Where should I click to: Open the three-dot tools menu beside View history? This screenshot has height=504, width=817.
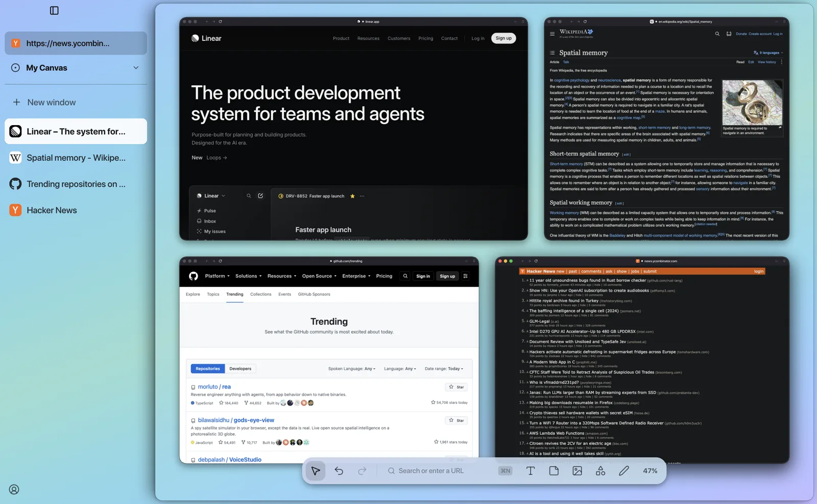tap(781, 62)
